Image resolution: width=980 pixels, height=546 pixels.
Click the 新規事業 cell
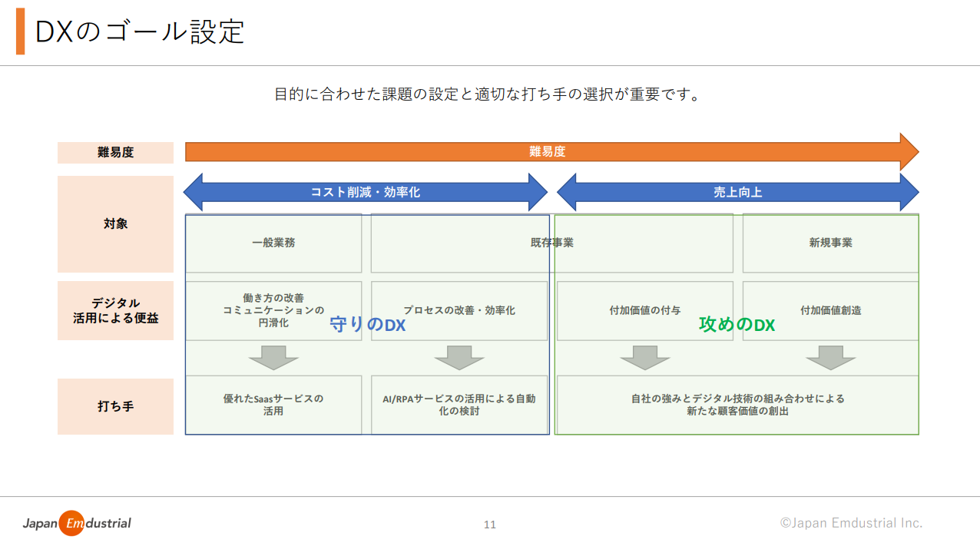(x=830, y=243)
